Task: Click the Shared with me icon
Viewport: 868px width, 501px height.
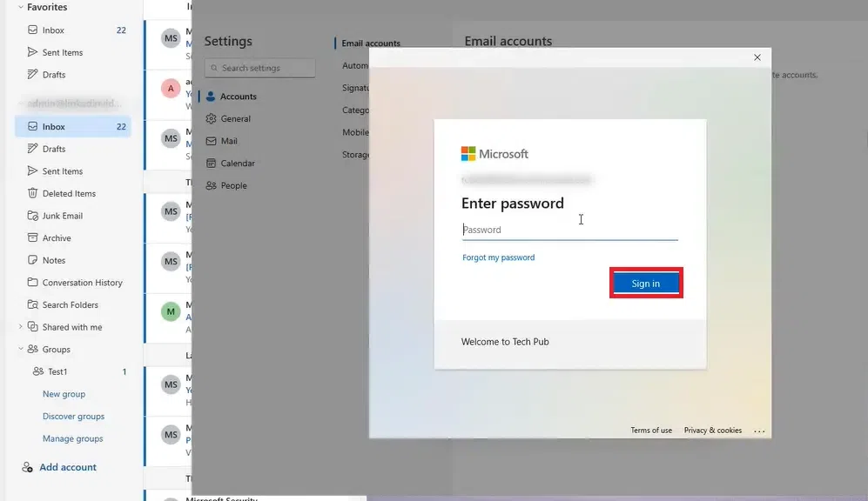Action: [x=33, y=327]
